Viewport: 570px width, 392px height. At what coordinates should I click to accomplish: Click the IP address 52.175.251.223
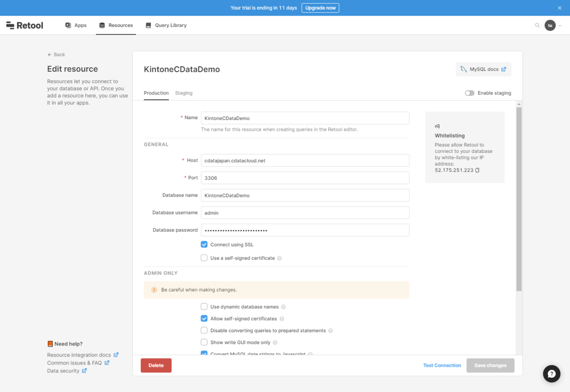tap(454, 170)
